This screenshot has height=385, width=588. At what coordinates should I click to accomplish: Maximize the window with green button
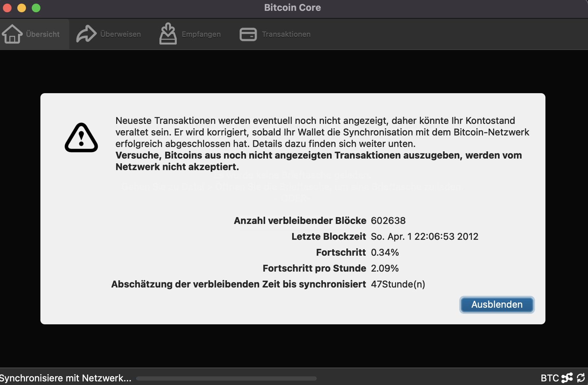point(36,8)
